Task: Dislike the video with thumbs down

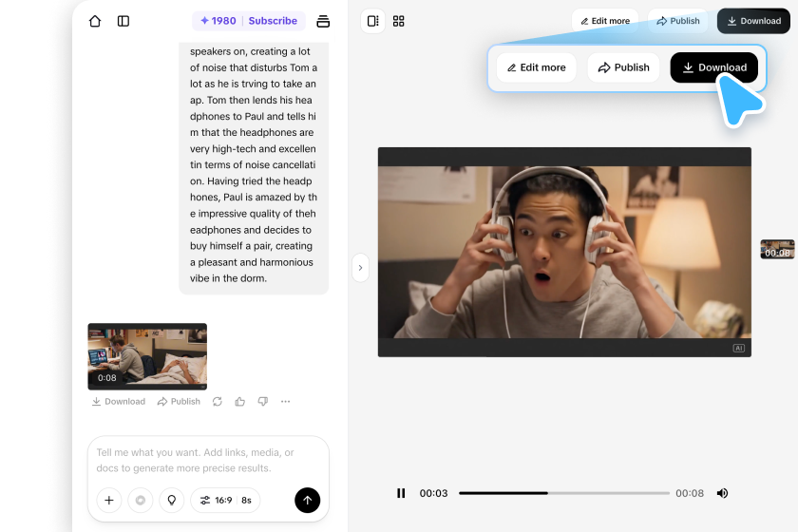Action: [262, 402]
